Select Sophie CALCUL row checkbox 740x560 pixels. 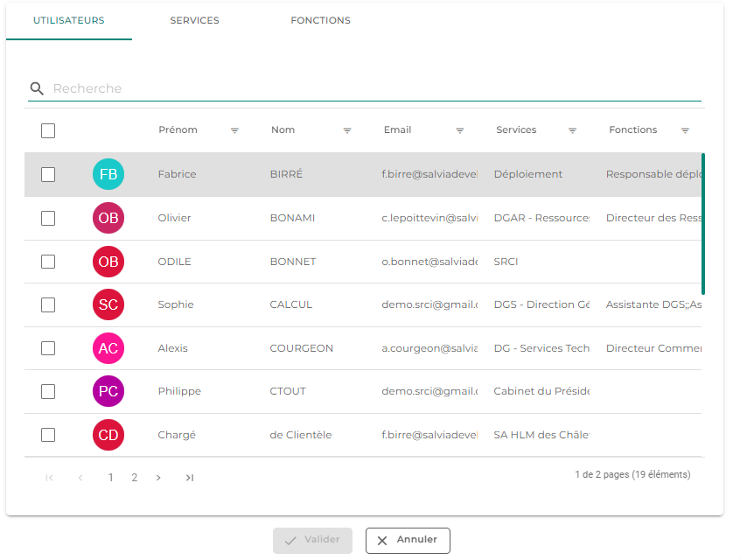[48, 305]
